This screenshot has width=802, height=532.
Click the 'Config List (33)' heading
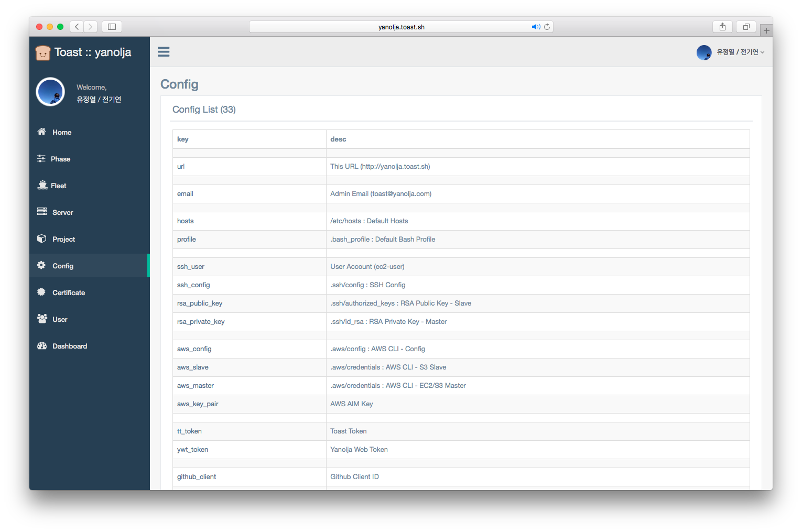204,110
